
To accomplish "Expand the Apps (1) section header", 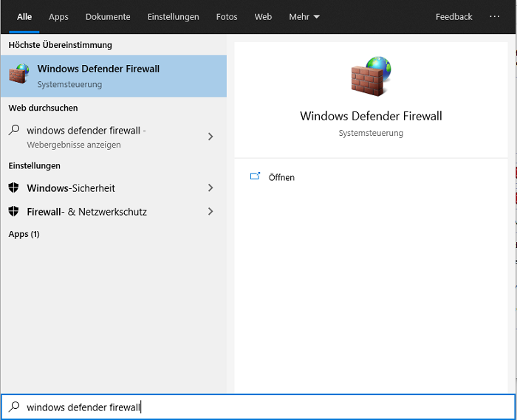I will 24,234.
